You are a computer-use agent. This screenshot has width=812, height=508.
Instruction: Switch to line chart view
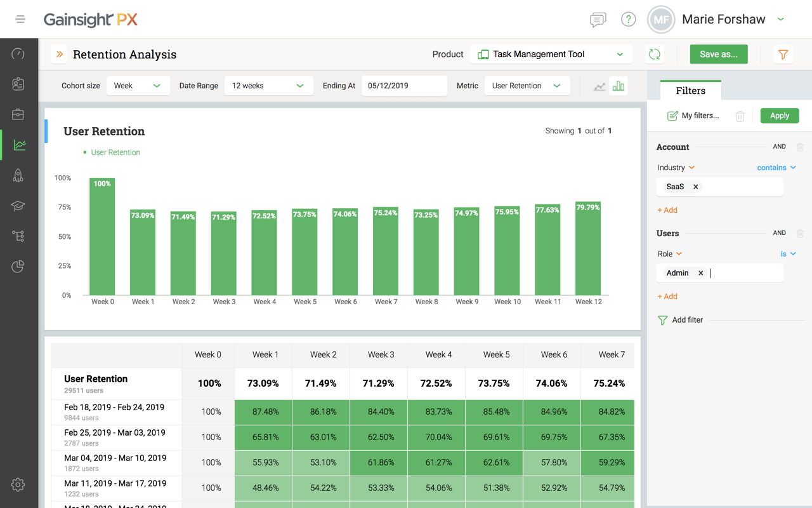[x=599, y=86]
